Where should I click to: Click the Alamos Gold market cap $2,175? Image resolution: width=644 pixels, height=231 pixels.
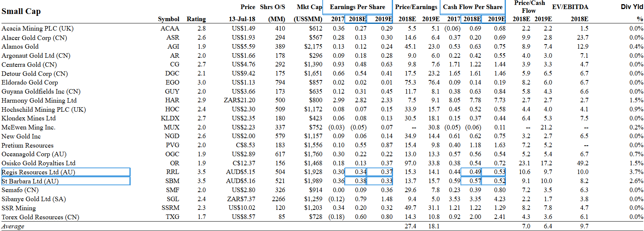(x=313, y=46)
